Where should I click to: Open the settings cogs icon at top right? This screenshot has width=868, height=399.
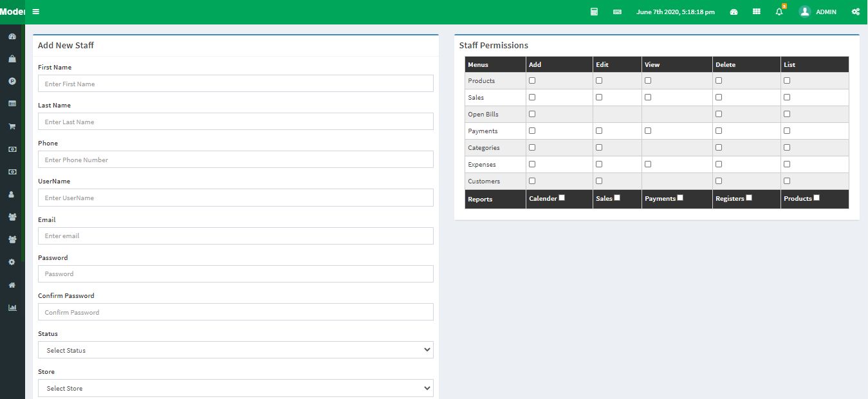855,12
